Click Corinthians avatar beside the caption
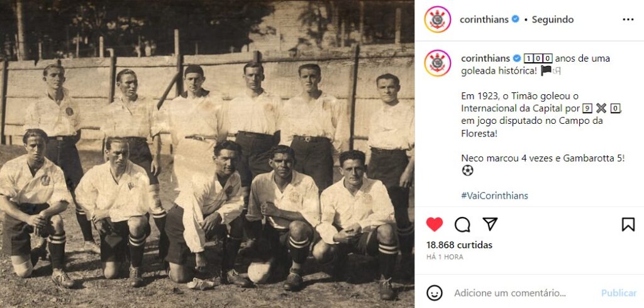Image resolution: width=644 pixels, height=308 pixels. point(438,63)
